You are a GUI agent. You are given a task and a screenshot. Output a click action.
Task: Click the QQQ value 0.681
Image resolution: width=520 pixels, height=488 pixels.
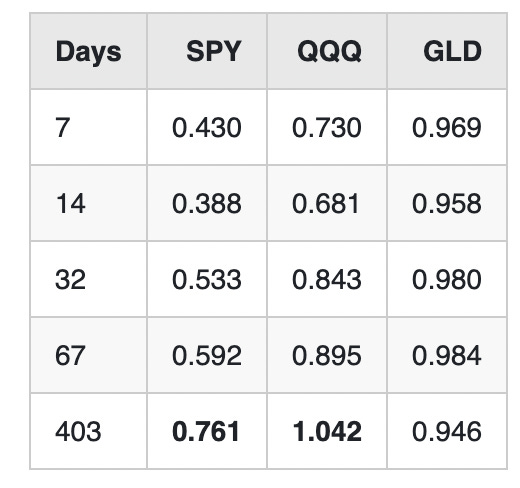coord(326,203)
